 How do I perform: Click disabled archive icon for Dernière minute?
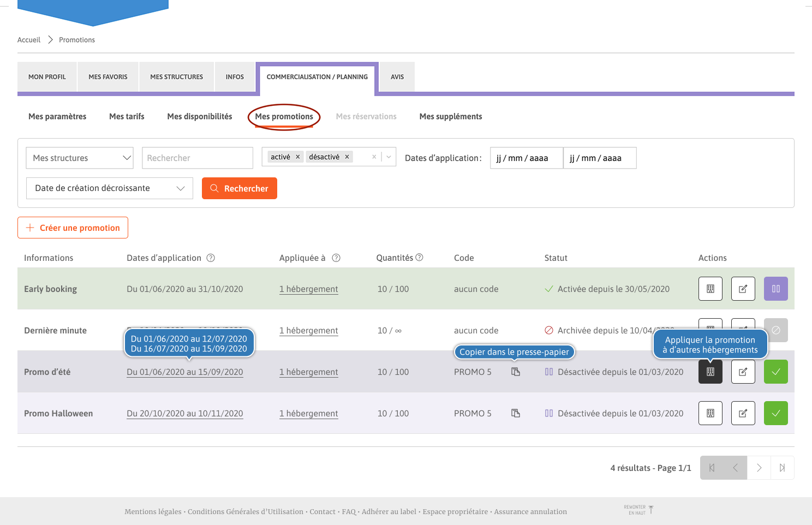point(776,330)
